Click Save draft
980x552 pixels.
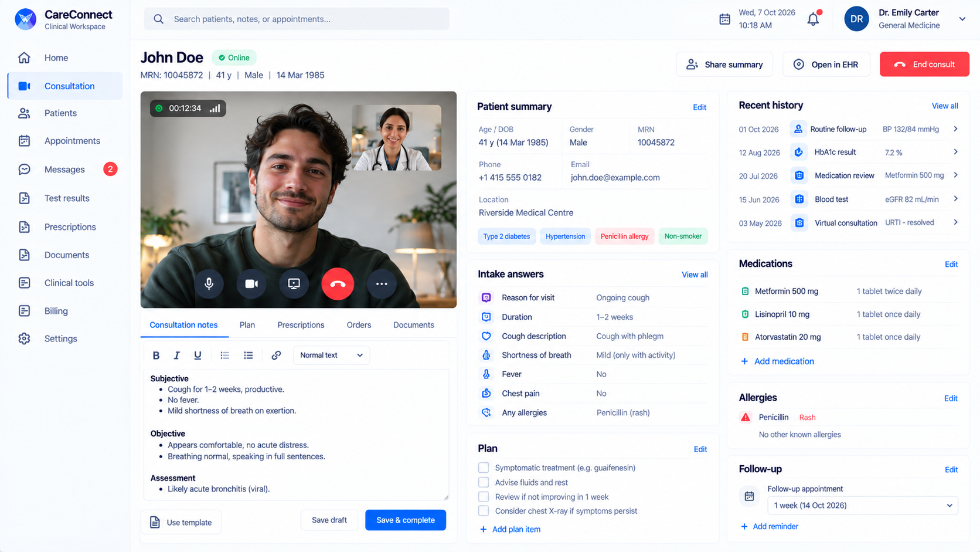[329, 520]
